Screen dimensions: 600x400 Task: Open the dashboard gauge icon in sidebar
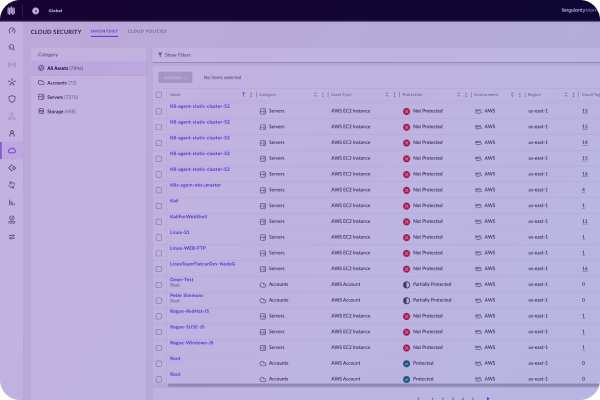(12, 30)
